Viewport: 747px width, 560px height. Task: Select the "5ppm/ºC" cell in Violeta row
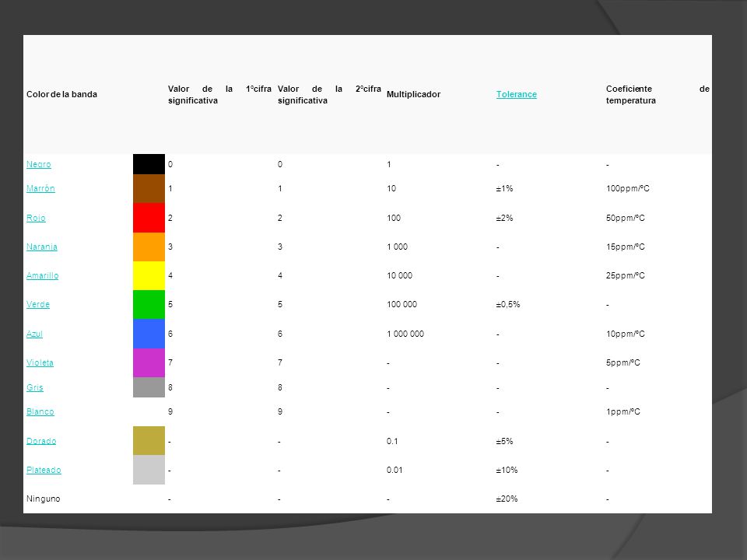[622, 363]
